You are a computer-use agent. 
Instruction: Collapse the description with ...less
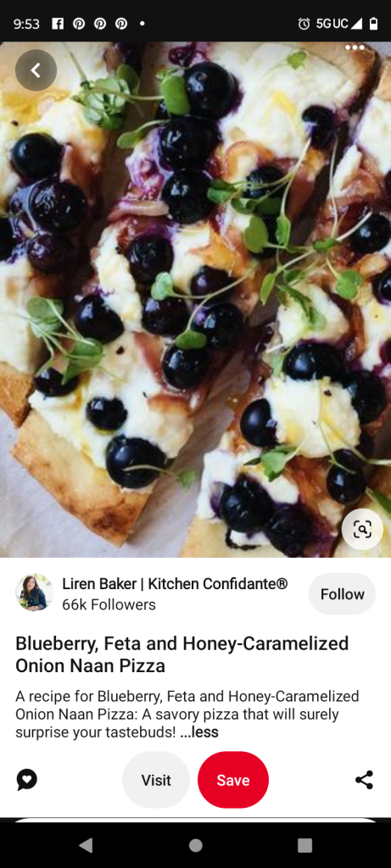coord(199,732)
